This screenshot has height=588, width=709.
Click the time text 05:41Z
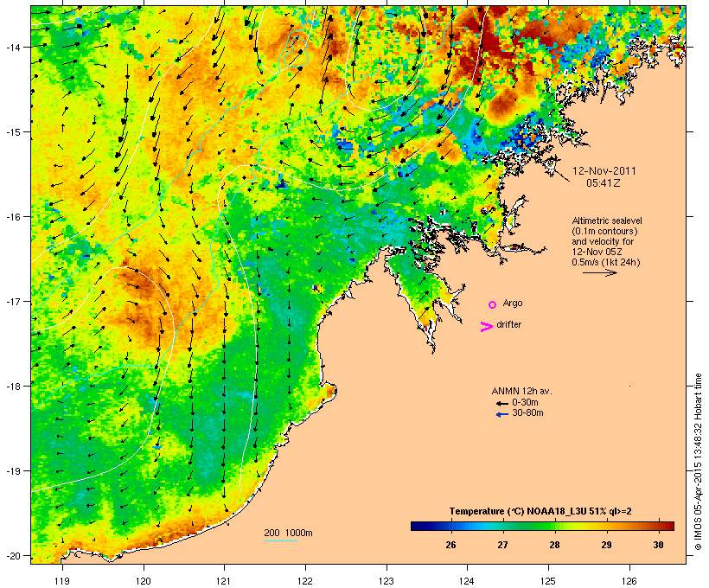[x=604, y=183]
